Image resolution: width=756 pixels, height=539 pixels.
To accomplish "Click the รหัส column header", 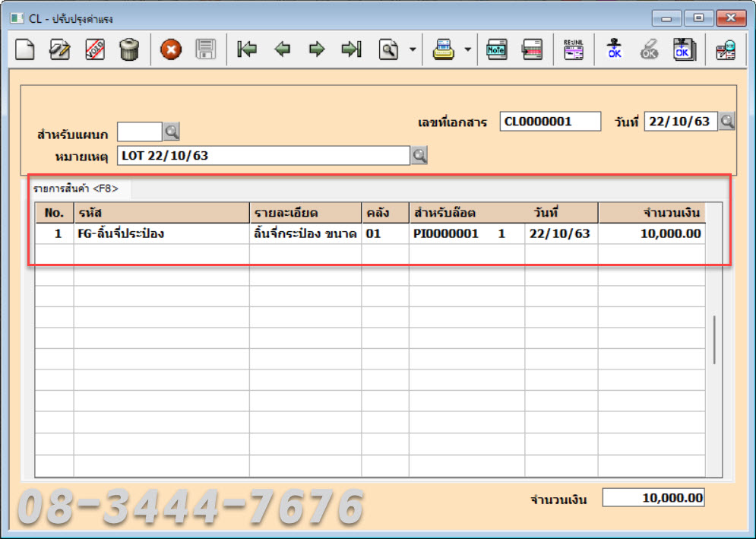I will [162, 213].
